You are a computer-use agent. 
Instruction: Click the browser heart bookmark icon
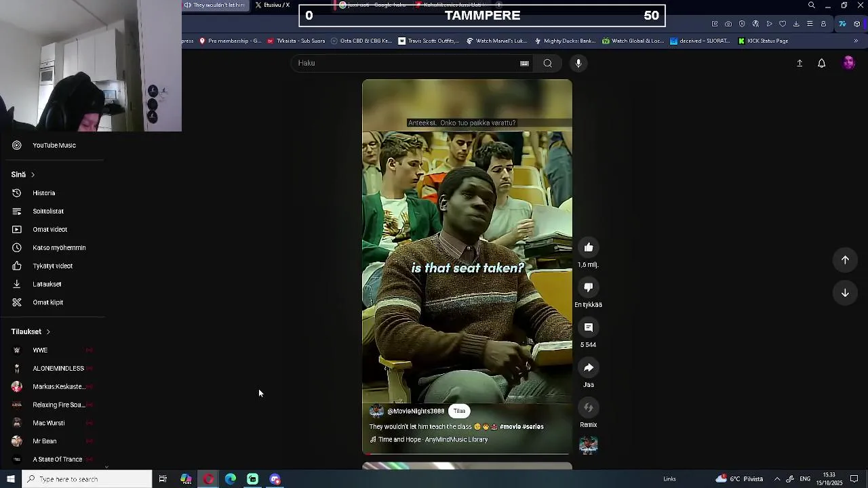click(783, 24)
